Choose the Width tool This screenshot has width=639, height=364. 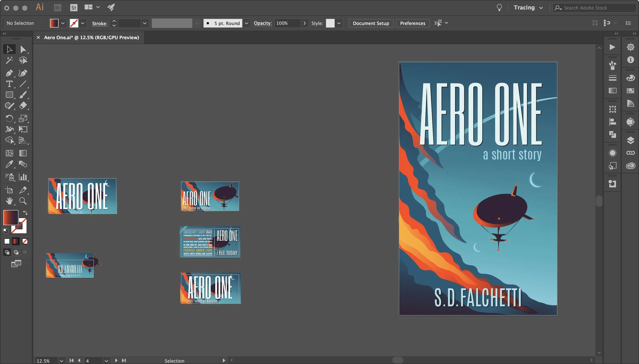pyautogui.click(x=9, y=129)
